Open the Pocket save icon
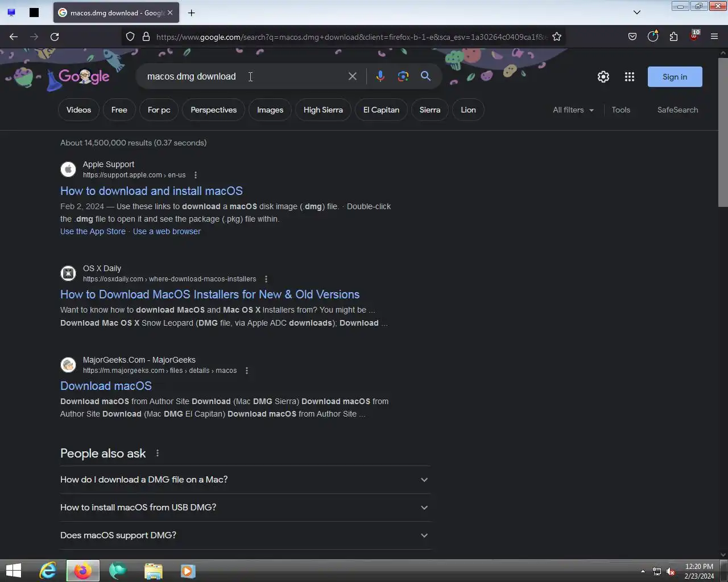728x582 pixels. [x=632, y=36]
